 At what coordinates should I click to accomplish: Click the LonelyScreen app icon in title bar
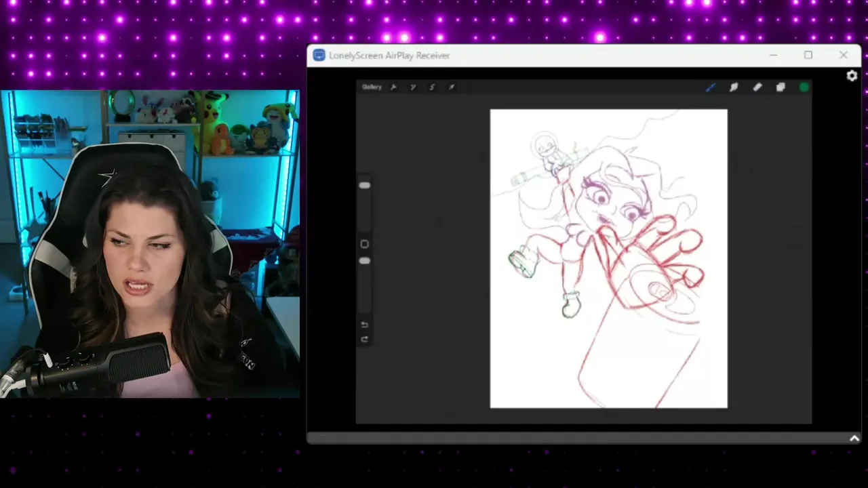click(319, 56)
